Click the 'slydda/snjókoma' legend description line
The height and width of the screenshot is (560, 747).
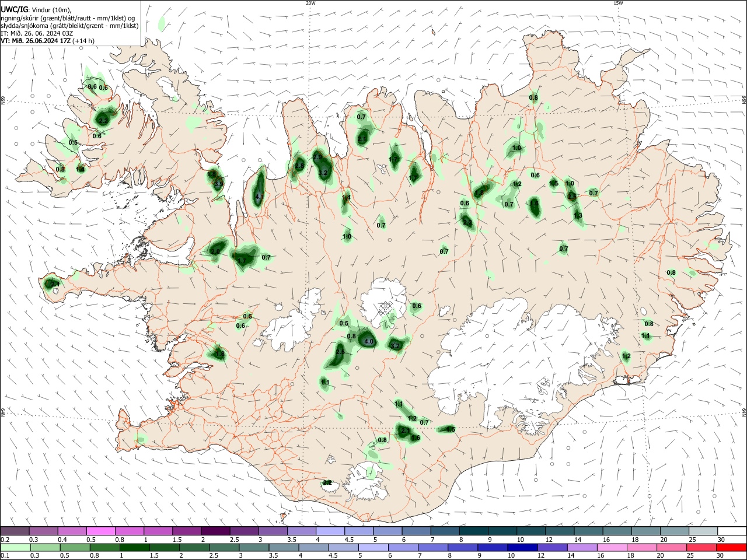pyautogui.click(x=69, y=26)
